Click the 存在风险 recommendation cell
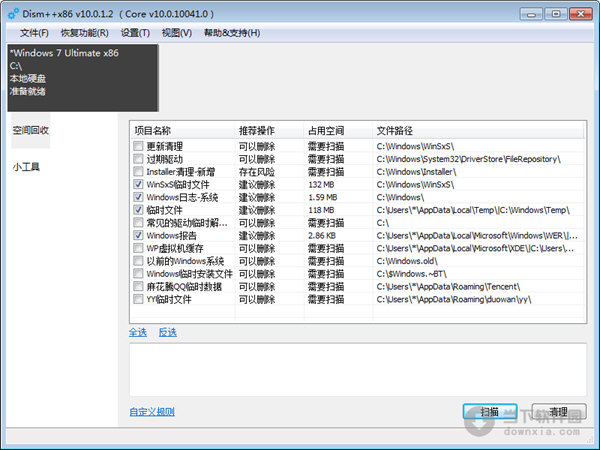The height and width of the screenshot is (450, 600). [257, 172]
